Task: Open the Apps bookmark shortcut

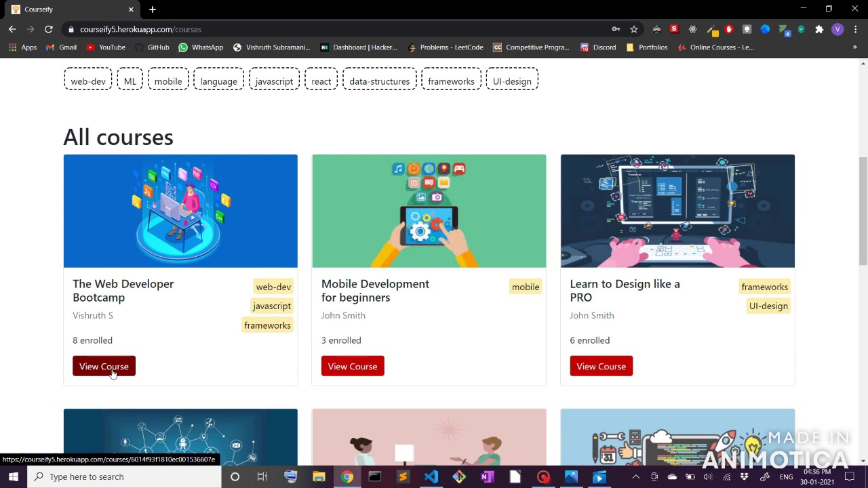Action: click(x=22, y=47)
